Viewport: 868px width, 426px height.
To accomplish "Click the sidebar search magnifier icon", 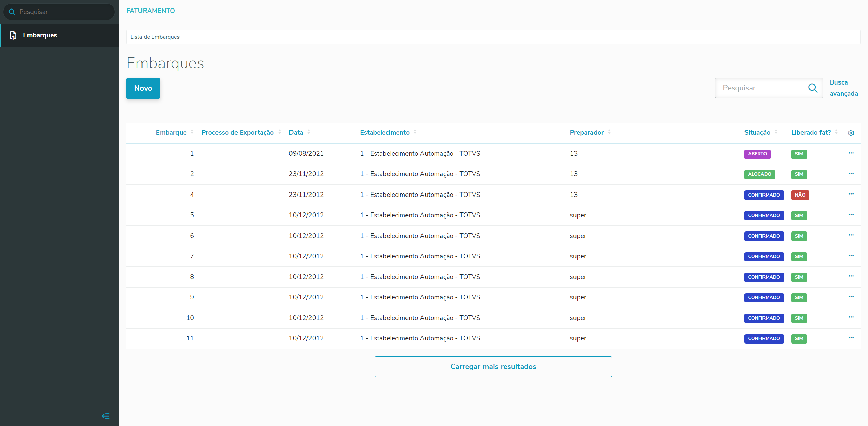I will click(x=12, y=12).
